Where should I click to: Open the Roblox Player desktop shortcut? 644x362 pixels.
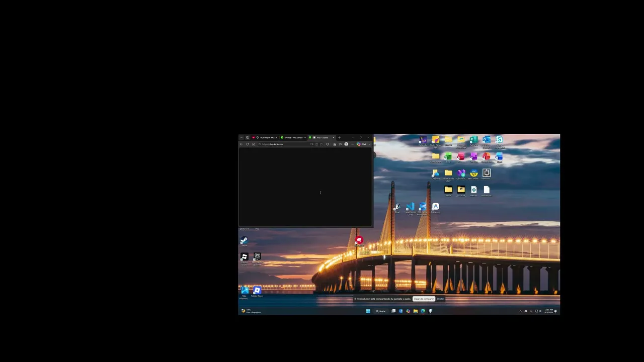257,292
